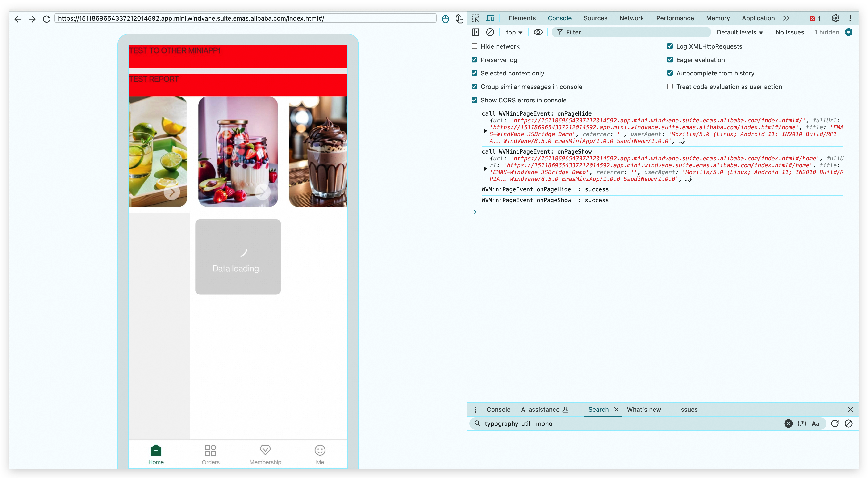This screenshot has height=478, width=868.
Task: Refresh search results in the Search drawer
Action: (834, 423)
